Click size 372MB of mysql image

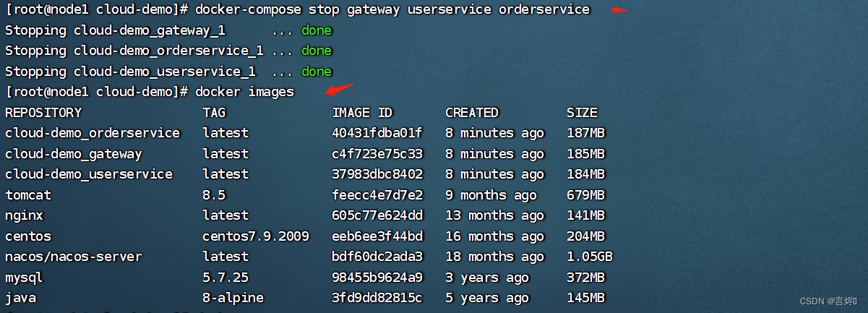pyautogui.click(x=586, y=278)
